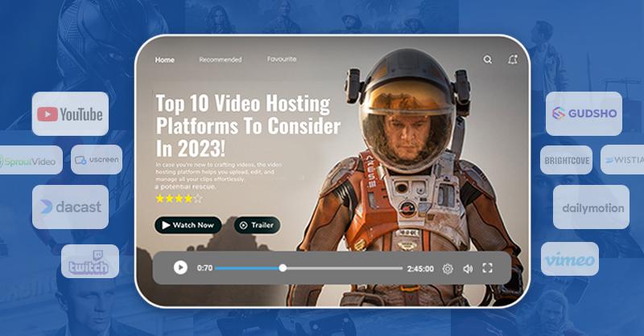Mute the player volume speaker icon
This screenshot has width=644, height=336.
coord(468,268)
